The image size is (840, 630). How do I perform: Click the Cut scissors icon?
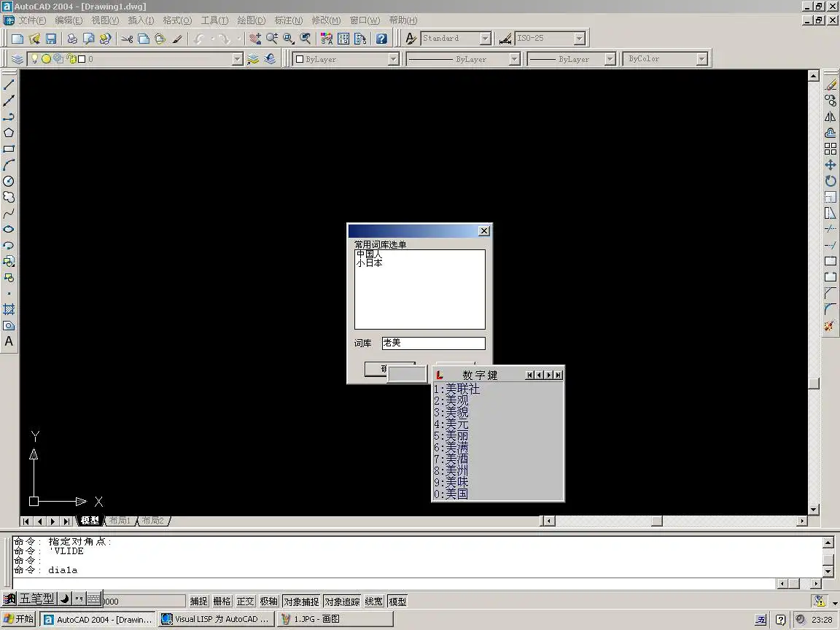127,39
